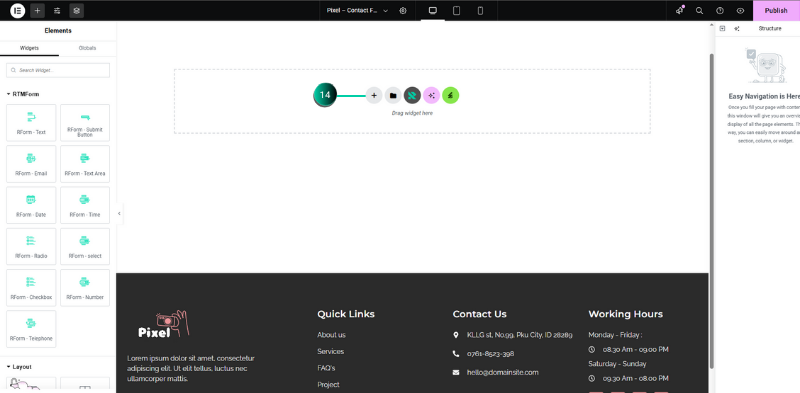
Task: Click the pink AI sparkle icon on canvas
Action: [x=432, y=95]
